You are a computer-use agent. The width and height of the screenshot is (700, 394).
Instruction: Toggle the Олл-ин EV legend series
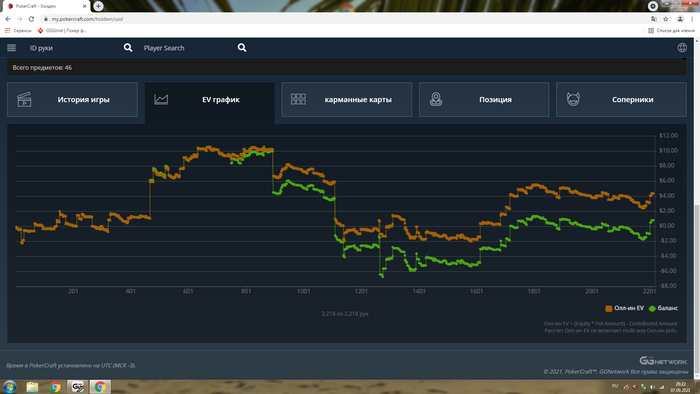625,308
